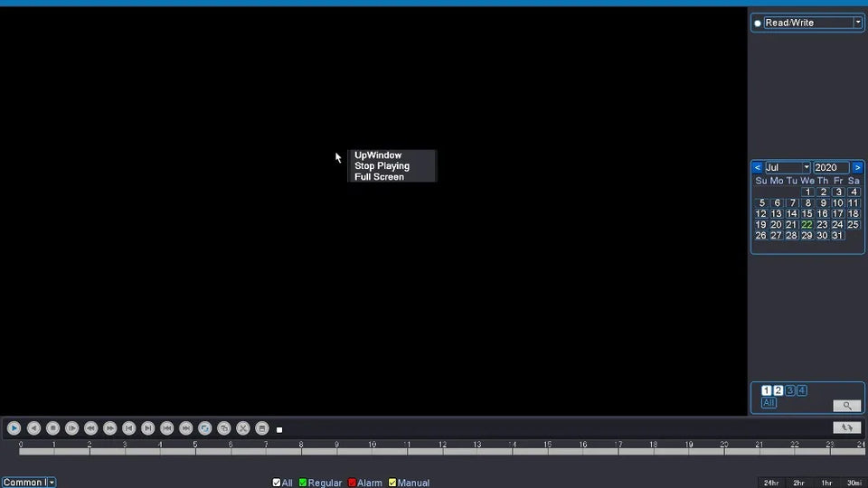Select channel 3 button
Image resolution: width=868 pixels, height=488 pixels.
[790, 390]
